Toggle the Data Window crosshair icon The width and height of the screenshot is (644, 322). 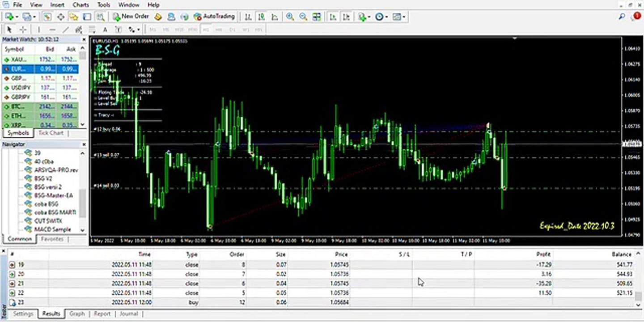click(x=60, y=17)
